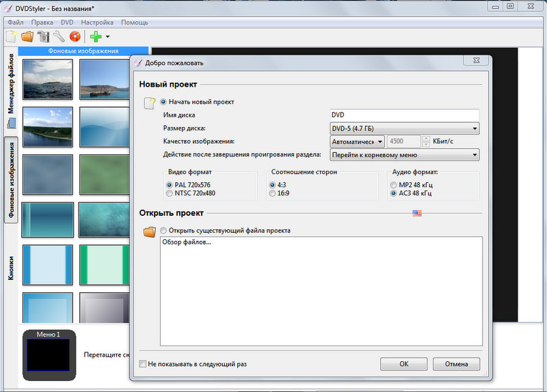Select the mint green side-bars background thumbnail
This screenshot has height=392, width=547.
[105, 265]
